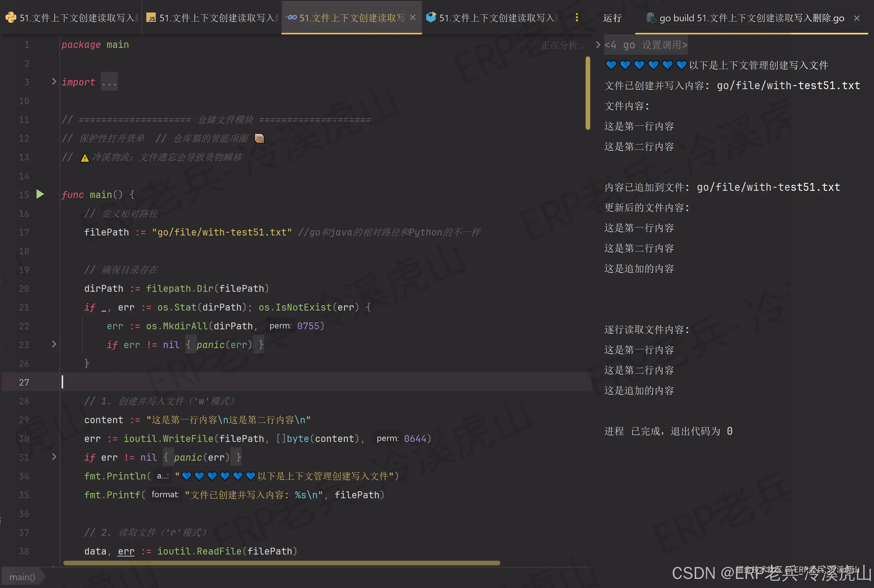
Task: Click the vertical scrollbar marker stripe
Action: point(588,93)
